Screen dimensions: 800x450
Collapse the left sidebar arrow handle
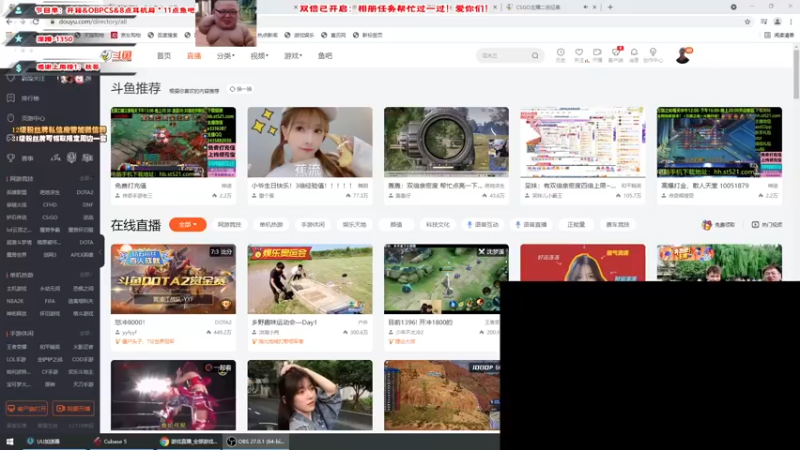coord(101,251)
